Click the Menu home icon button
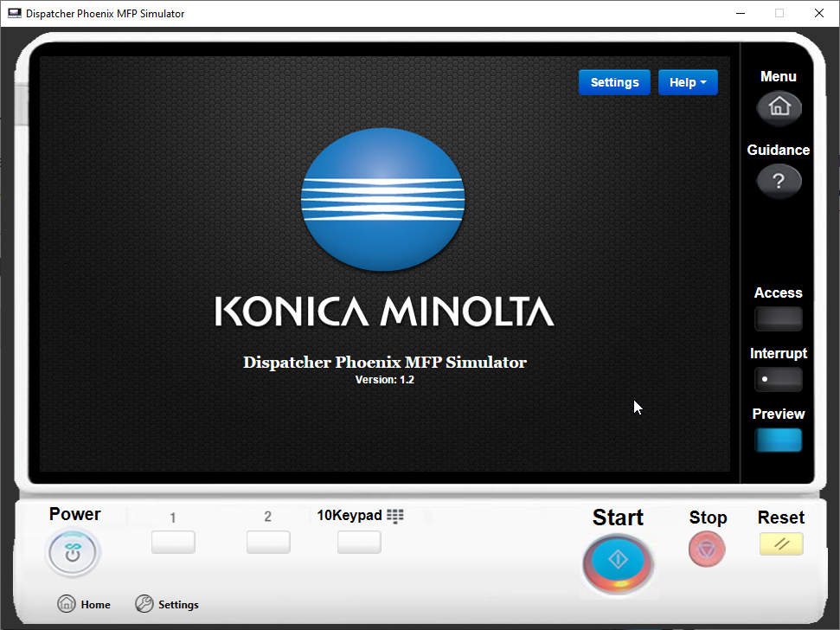The width and height of the screenshot is (840, 630). click(x=779, y=107)
